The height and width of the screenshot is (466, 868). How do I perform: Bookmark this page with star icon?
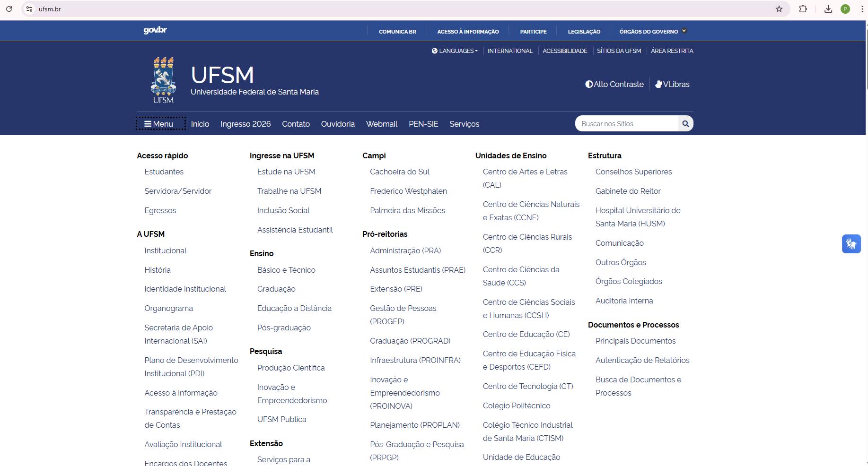click(779, 9)
